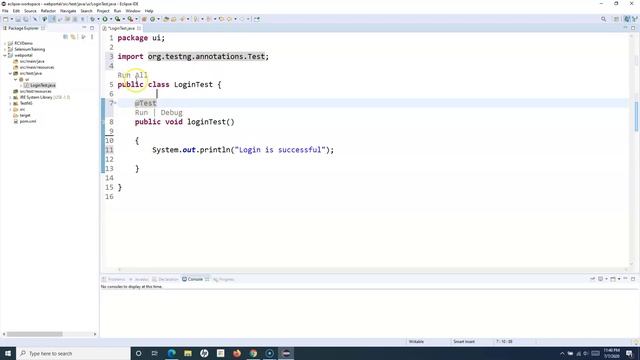Screen dimensions: 640x360
Task: Click the External Tools run icon
Action: pos(130,19)
